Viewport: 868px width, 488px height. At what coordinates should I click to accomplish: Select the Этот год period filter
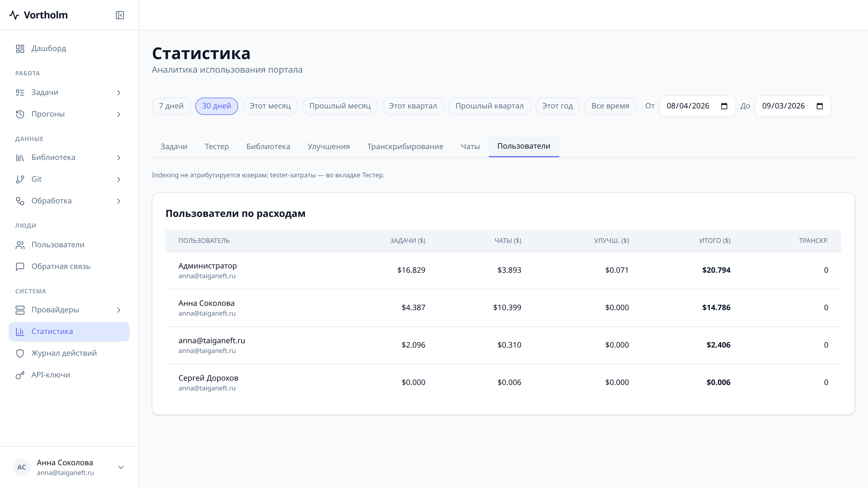pos(557,106)
